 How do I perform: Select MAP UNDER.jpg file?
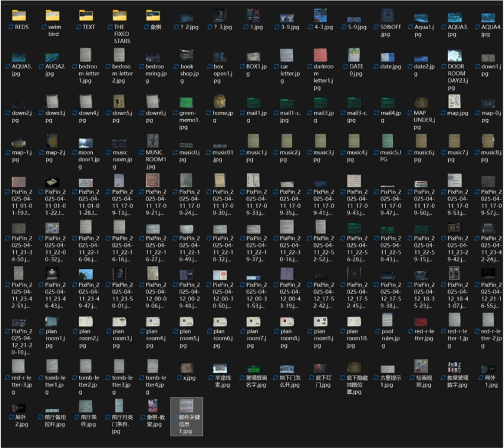[421, 112]
